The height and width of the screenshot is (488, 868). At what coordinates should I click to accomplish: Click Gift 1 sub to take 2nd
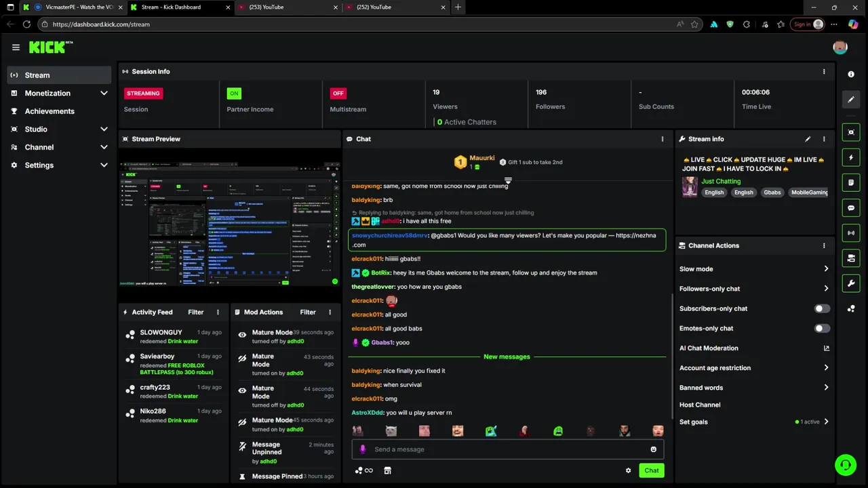[x=530, y=163]
